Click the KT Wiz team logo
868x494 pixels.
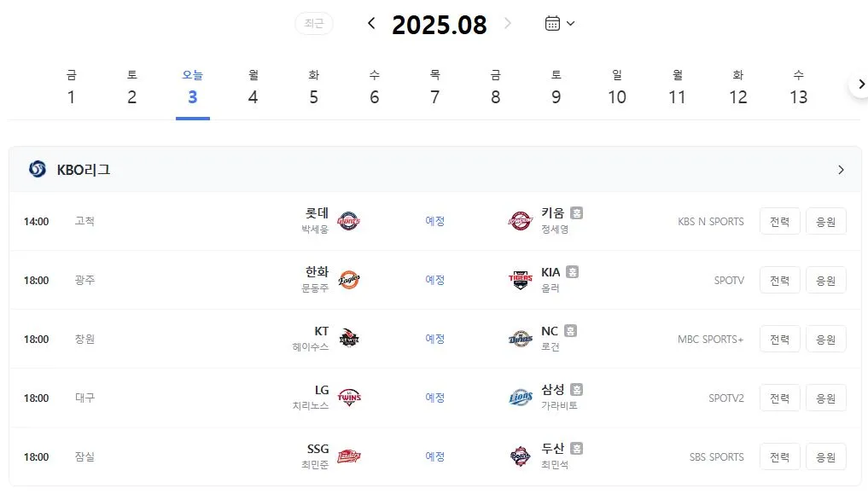coord(349,339)
